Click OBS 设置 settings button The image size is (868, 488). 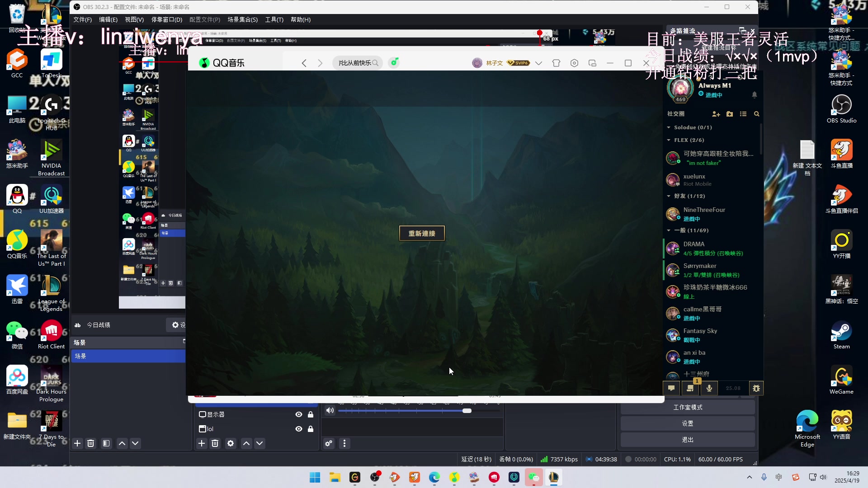(688, 424)
